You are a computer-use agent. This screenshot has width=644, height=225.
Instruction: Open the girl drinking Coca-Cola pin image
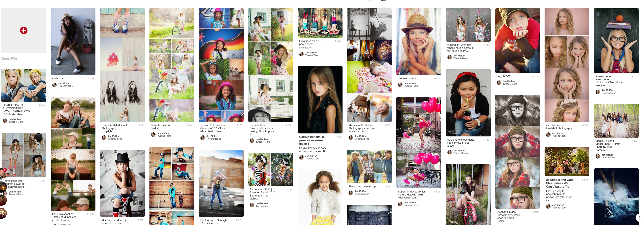[468, 103]
